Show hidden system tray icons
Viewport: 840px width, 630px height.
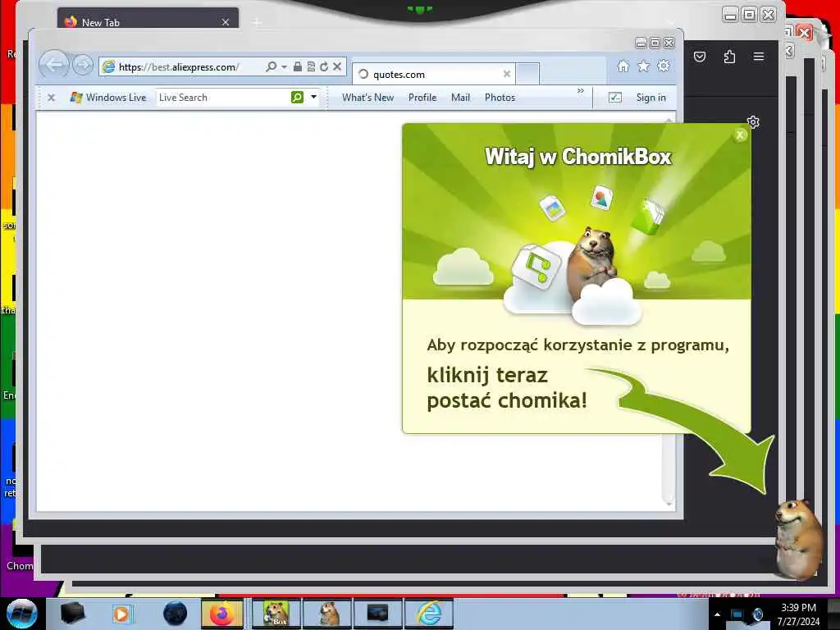[x=717, y=614]
